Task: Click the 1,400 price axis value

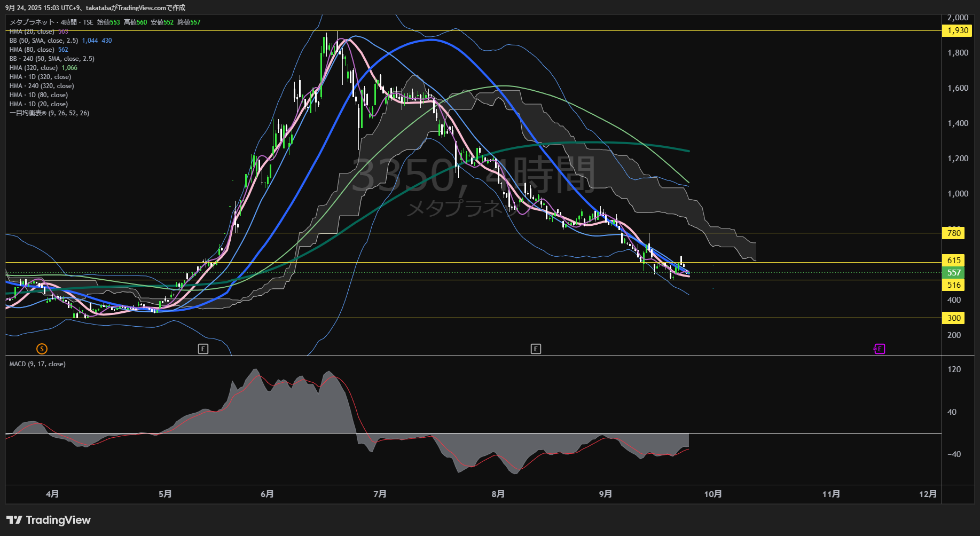Action: click(x=958, y=123)
